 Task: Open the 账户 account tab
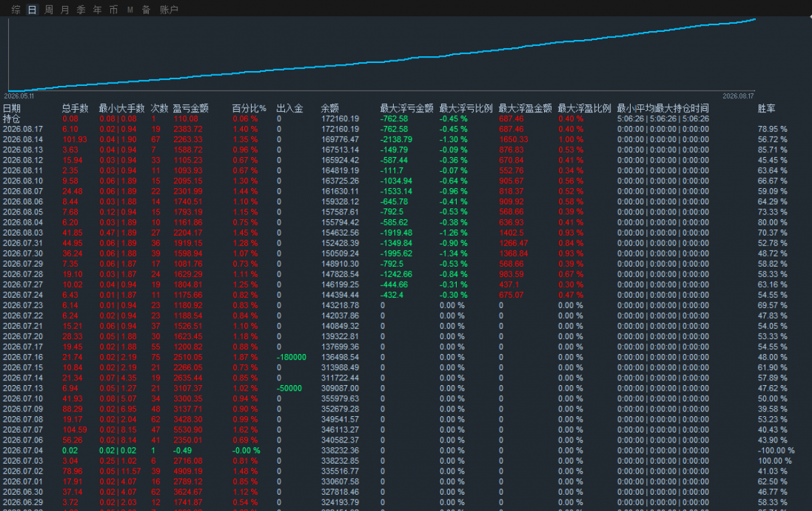[x=169, y=9]
